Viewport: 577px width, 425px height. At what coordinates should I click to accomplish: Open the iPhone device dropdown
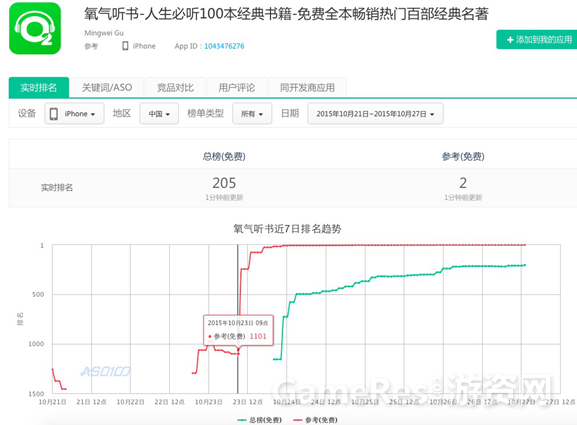(75, 114)
